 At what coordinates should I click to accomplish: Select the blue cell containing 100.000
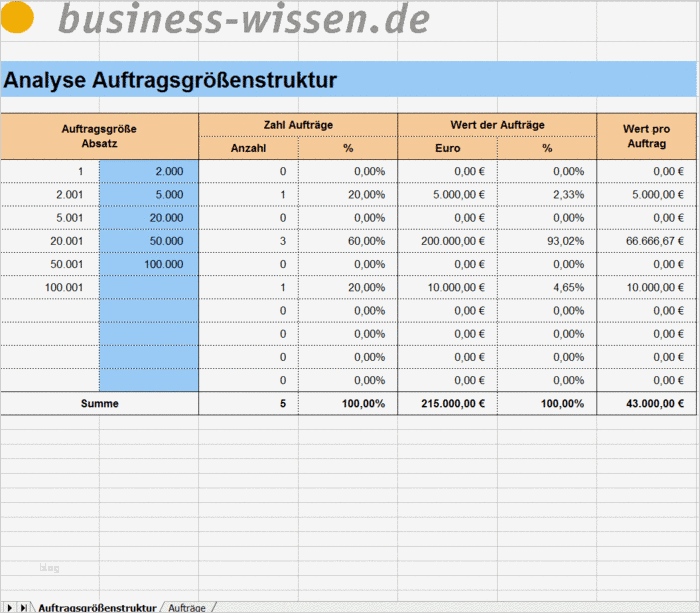[149, 264]
